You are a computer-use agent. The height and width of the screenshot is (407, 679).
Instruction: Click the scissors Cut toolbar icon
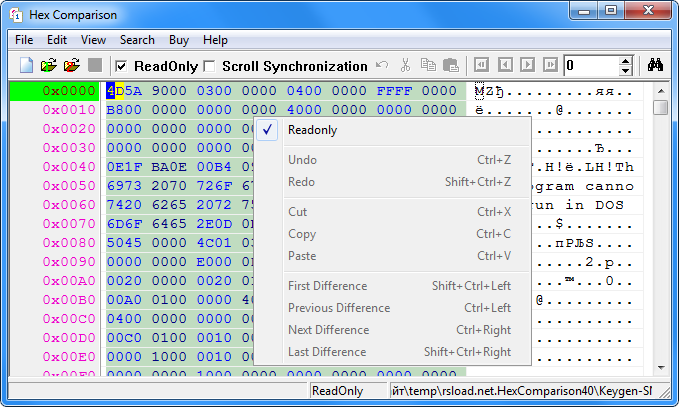(405, 66)
